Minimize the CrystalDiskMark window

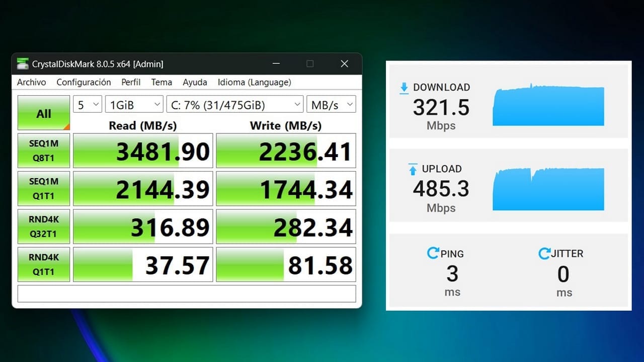click(x=276, y=64)
